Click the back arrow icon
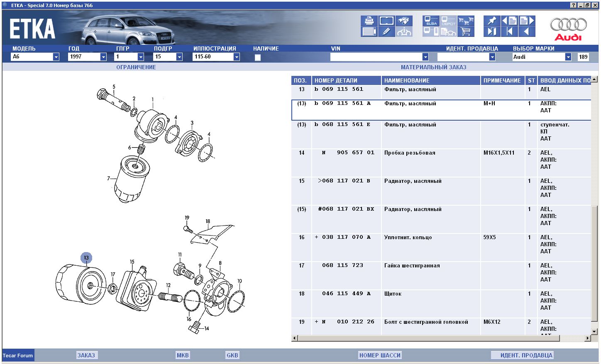 click(527, 32)
